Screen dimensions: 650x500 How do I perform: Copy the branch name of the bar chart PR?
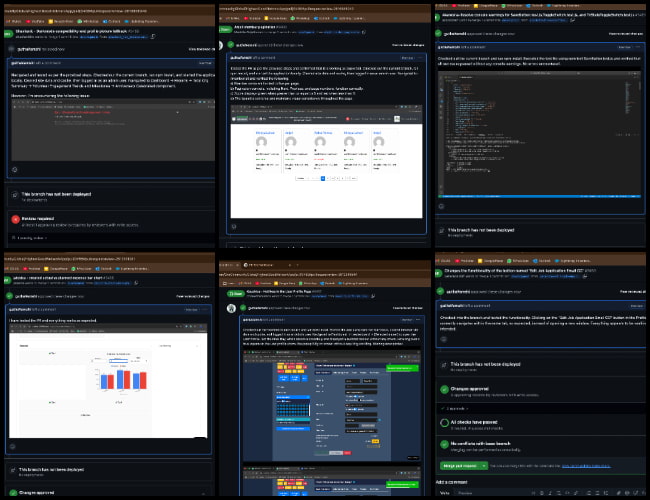point(136,283)
